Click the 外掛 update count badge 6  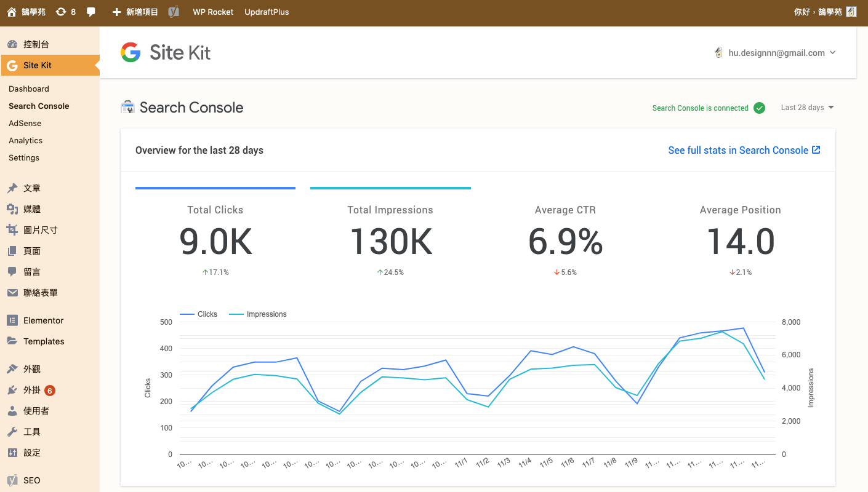coord(50,390)
